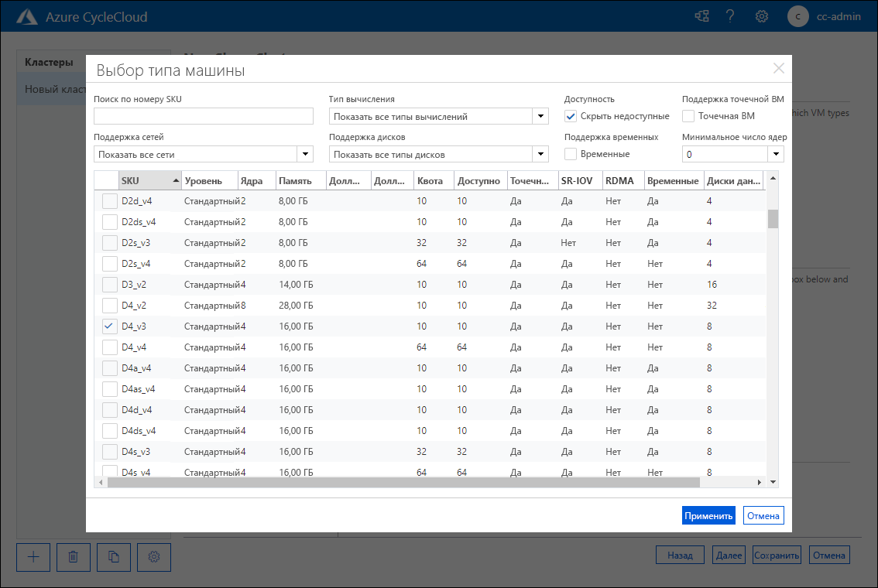878x588 pixels.
Task: Toggle the D4_v3 row checkbox
Action: coord(110,326)
